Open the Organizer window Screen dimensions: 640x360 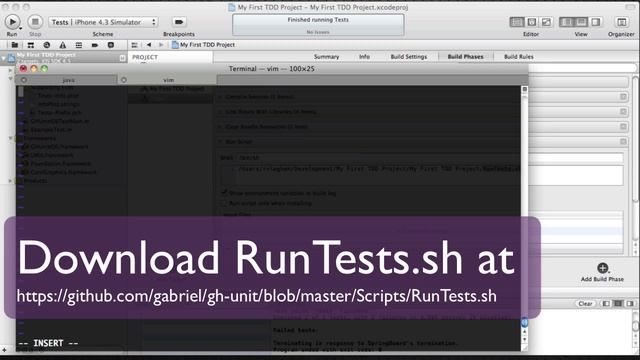coord(621,22)
